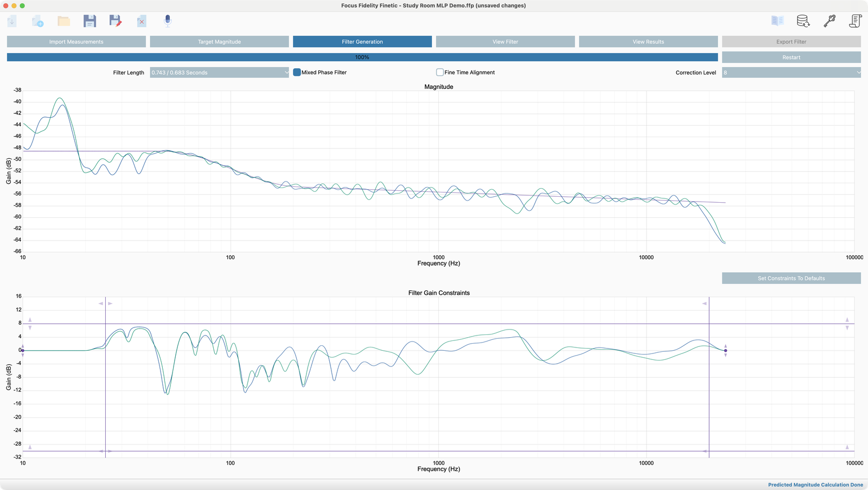This screenshot has width=868, height=490.
Task: Open the View Filter tab
Action: (505, 42)
